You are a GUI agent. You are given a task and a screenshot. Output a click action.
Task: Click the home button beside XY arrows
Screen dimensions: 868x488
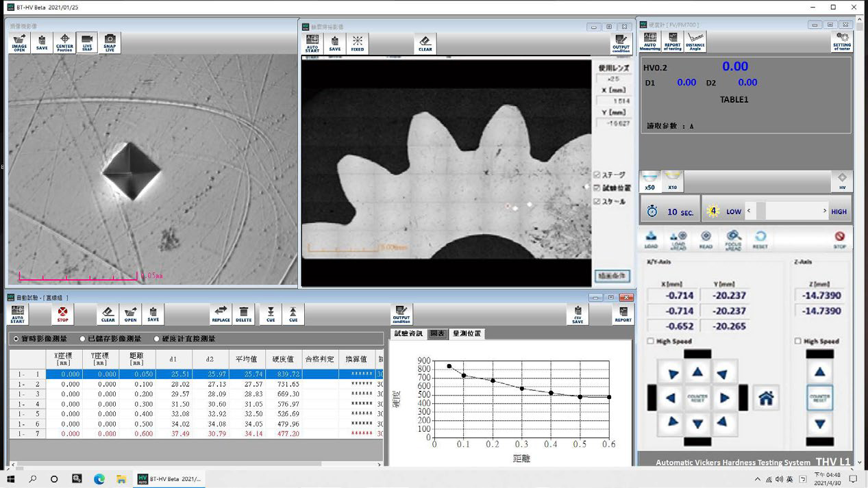tap(766, 397)
